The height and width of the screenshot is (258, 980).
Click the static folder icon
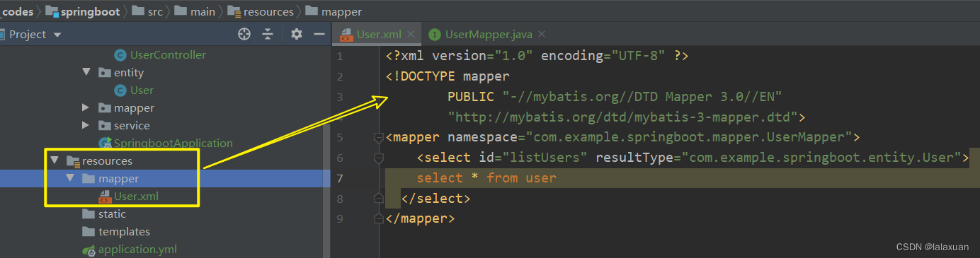[x=88, y=213]
